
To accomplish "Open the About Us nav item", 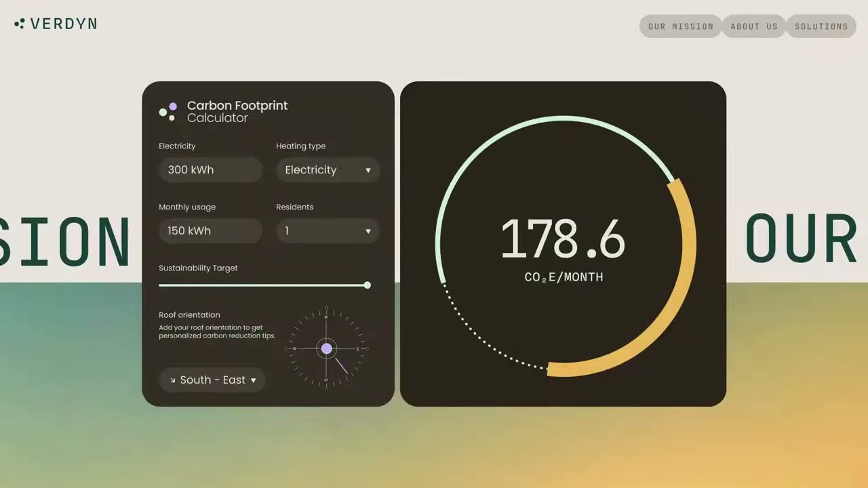I will [753, 26].
